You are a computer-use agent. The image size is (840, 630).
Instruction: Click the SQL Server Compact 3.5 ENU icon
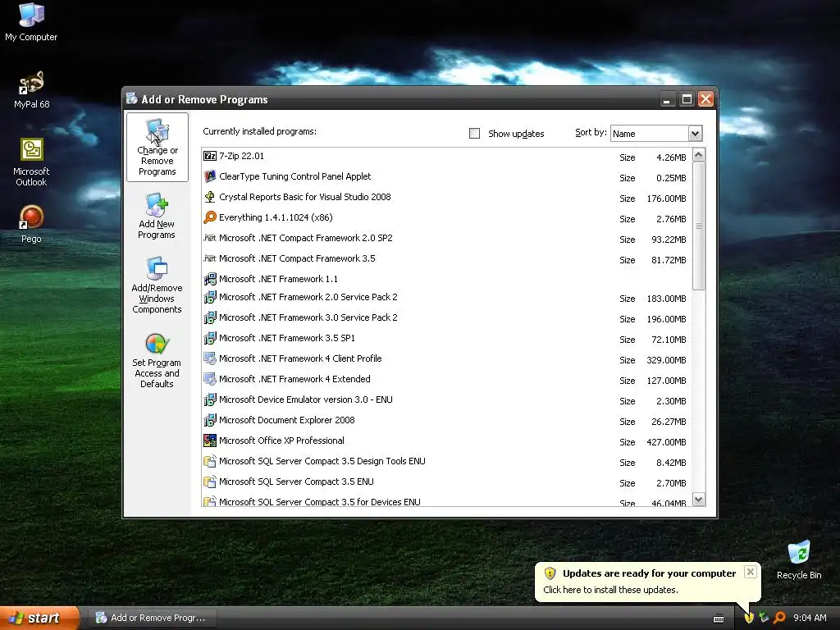point(210,482)
